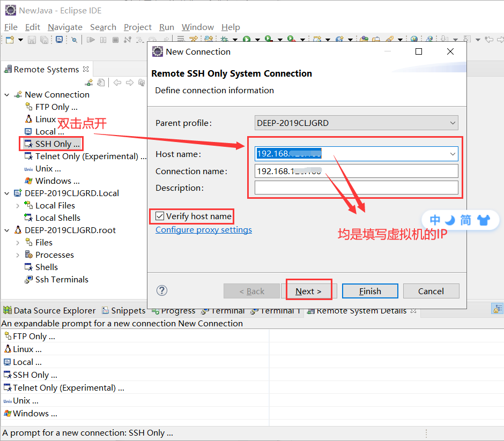Image resolution: width=504 pixels, height=441 pixels.
Task: Click the Disconnect toolbar icon
Action: pyautogui.click(x=128, y=40)
